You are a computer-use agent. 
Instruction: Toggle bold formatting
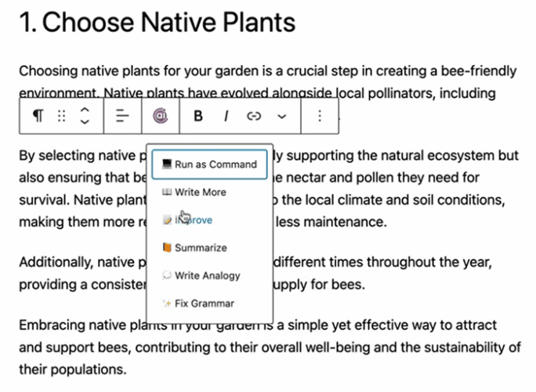(x=198, y=116)
